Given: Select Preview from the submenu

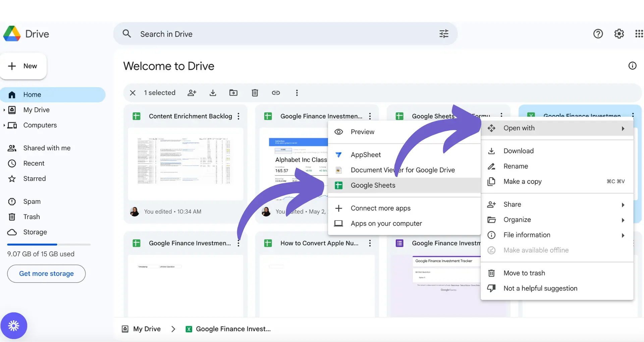Looking at the screenshot, I should coord(404,132).
